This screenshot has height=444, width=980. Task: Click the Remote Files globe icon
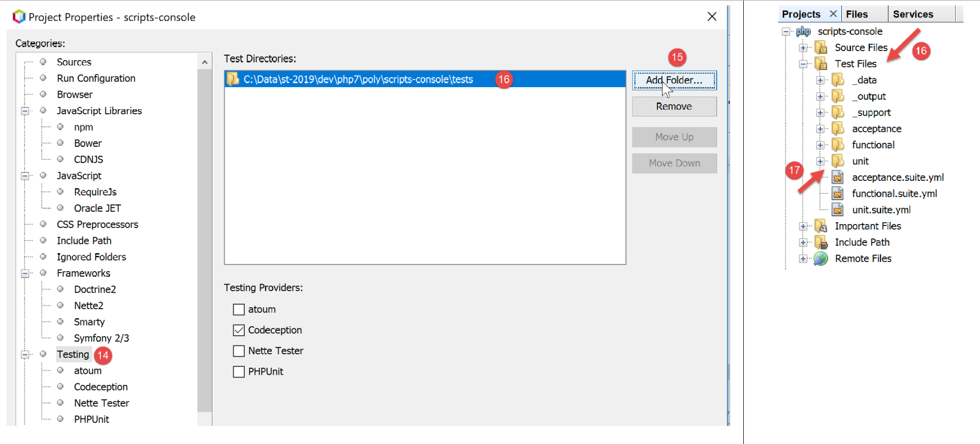coord(821,259)
